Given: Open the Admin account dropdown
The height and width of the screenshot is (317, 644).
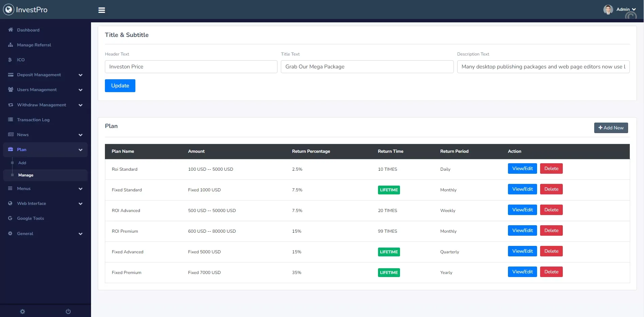Looking at the screenshot, I should point(626,9).
